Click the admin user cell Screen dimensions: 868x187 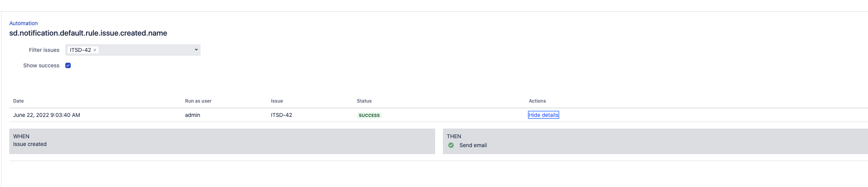192,115
